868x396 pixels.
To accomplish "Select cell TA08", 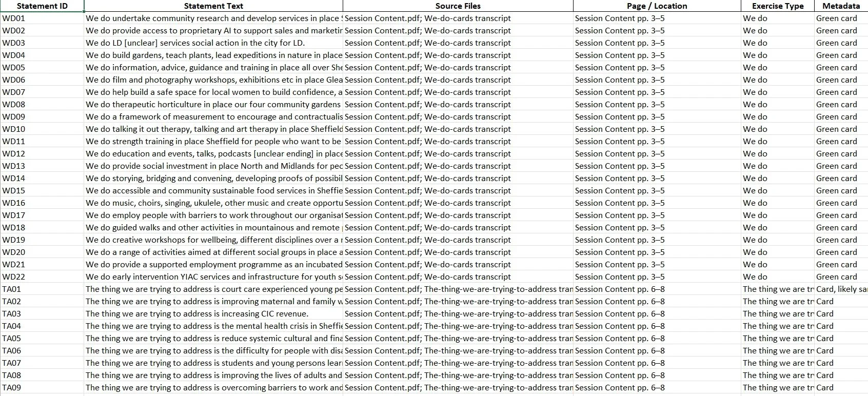I will coord(42,375).
